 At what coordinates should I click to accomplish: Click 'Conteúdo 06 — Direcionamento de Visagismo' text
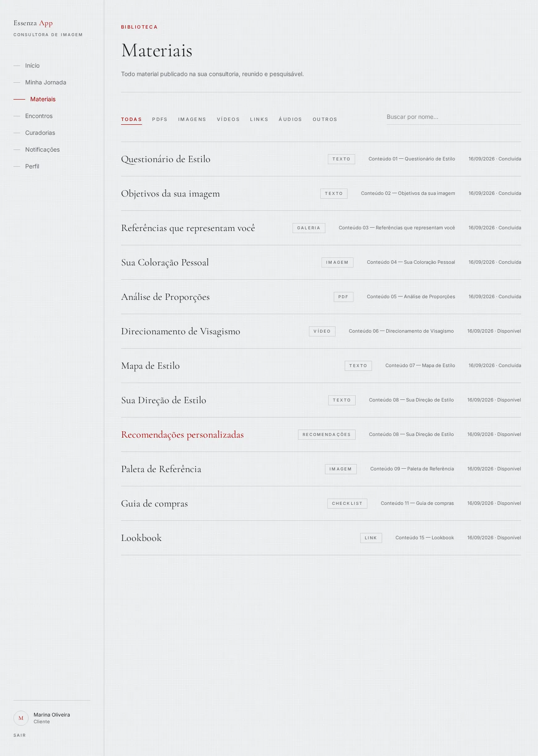pyautogui.click(x=401, y=331)
